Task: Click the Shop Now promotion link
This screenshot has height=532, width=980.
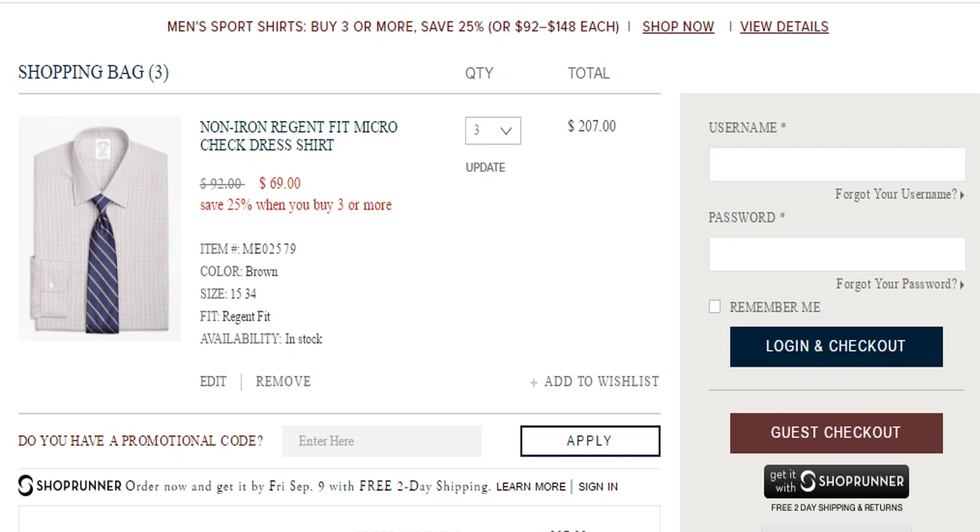Action: click(678, 27)
